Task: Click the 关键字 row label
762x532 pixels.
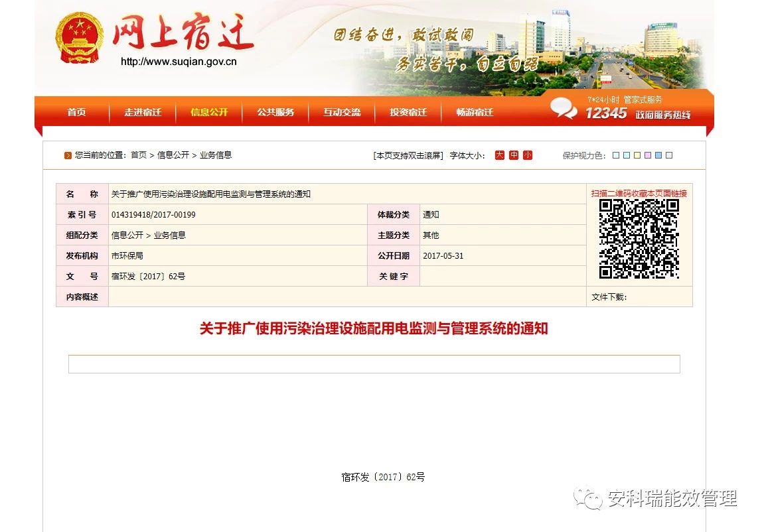Action: pyautogui.click(x=394, y=277)
